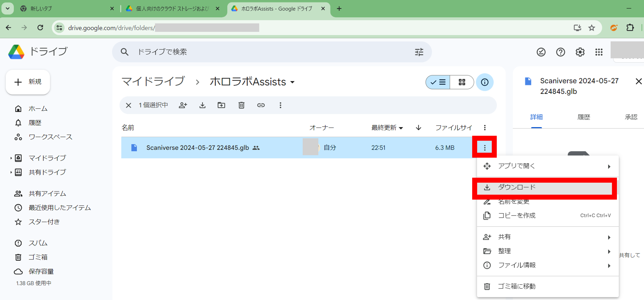Open the 最終更新 sort dropdown
The height and width of the screenshot is (300, 644).
(386, 128)
